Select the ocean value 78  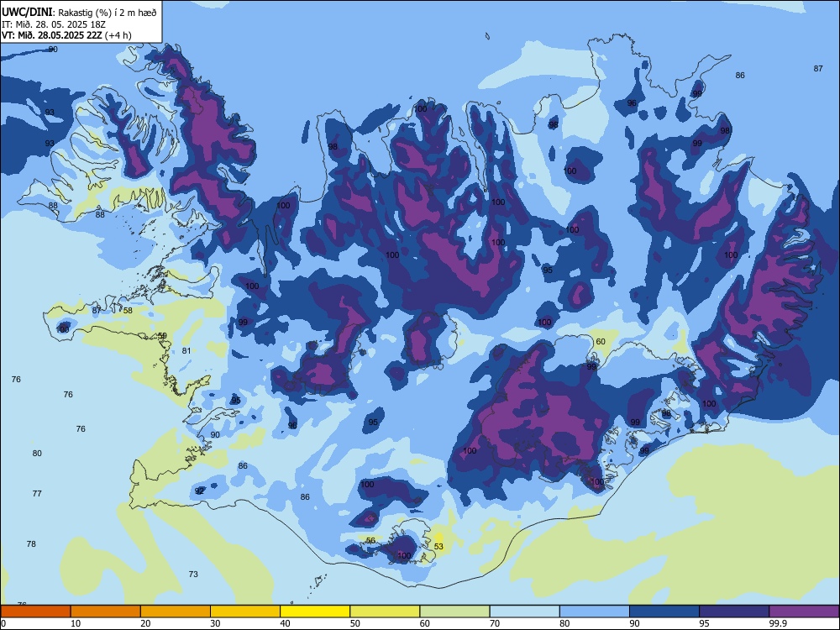coord(31,543)
